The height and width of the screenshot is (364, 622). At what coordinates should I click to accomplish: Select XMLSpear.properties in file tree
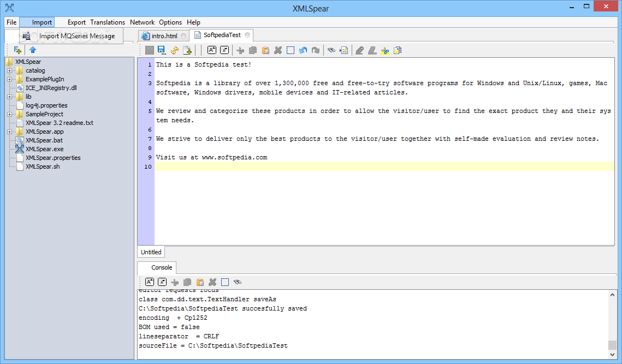click(53, 158)
